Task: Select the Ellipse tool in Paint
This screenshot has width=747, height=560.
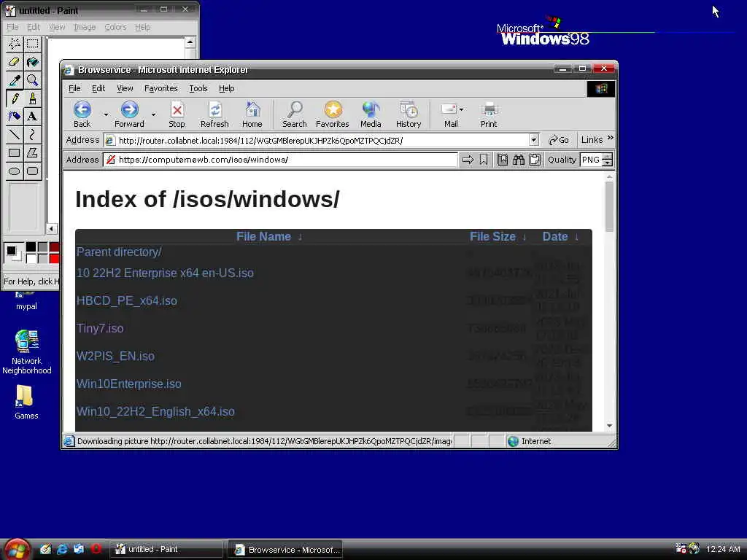Action: [15, 171]
